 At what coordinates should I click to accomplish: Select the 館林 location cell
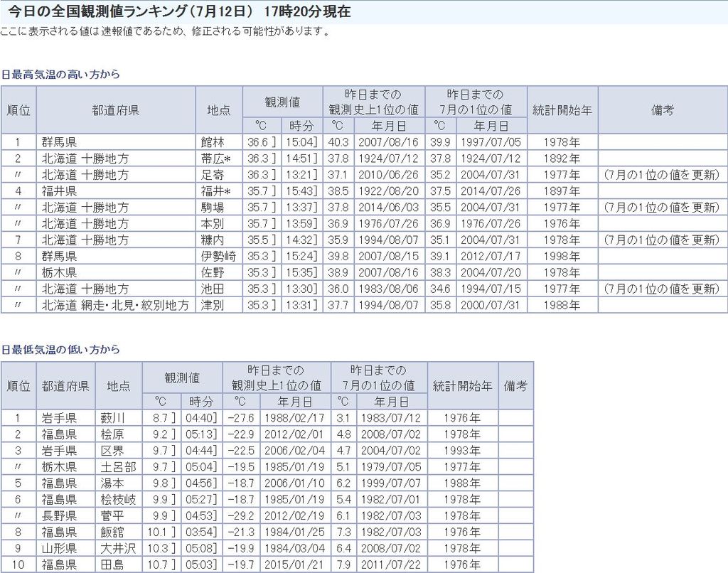tap(213, 142)
